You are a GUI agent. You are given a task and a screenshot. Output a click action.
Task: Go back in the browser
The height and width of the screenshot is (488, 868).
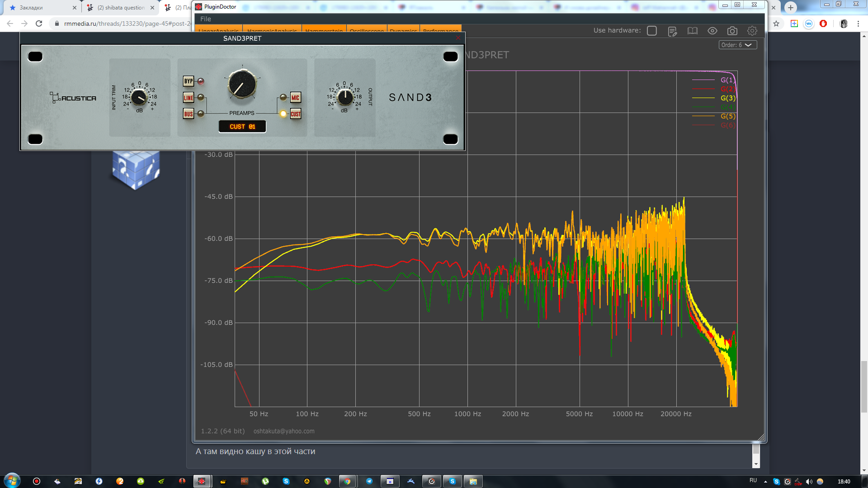10,23
